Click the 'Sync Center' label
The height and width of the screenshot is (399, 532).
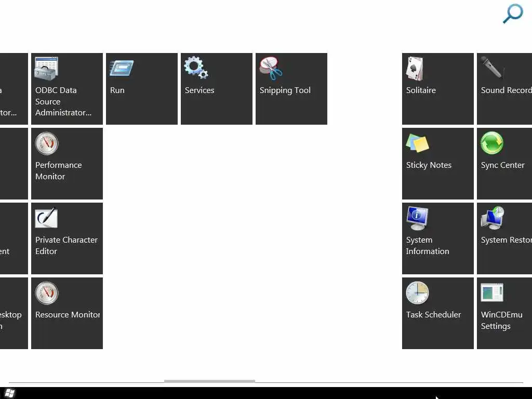point(502,165)
